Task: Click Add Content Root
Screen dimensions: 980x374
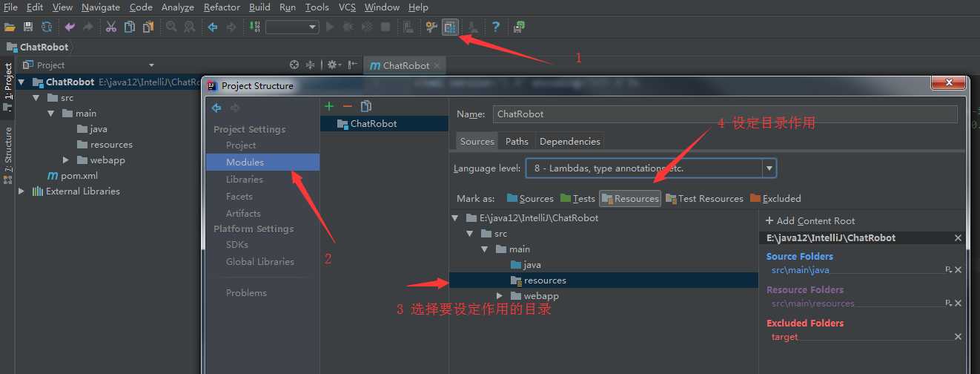Action: pos(810,221)
